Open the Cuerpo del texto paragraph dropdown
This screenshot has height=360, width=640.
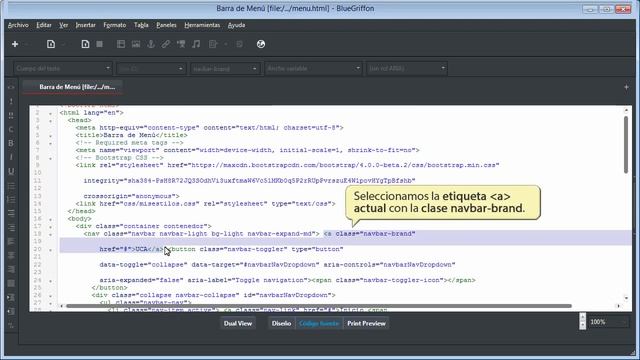click(x=63, y=68)
